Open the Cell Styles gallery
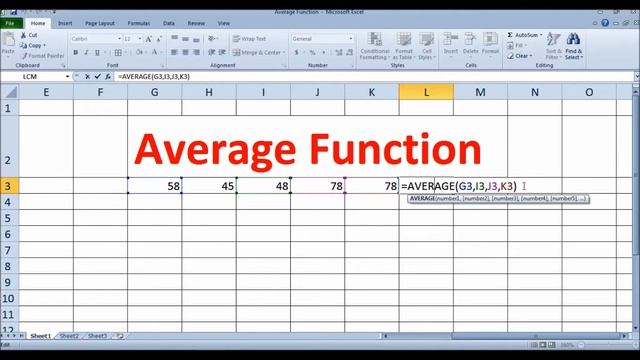Viewport: 640px width, 360px height. coord(427,46)
